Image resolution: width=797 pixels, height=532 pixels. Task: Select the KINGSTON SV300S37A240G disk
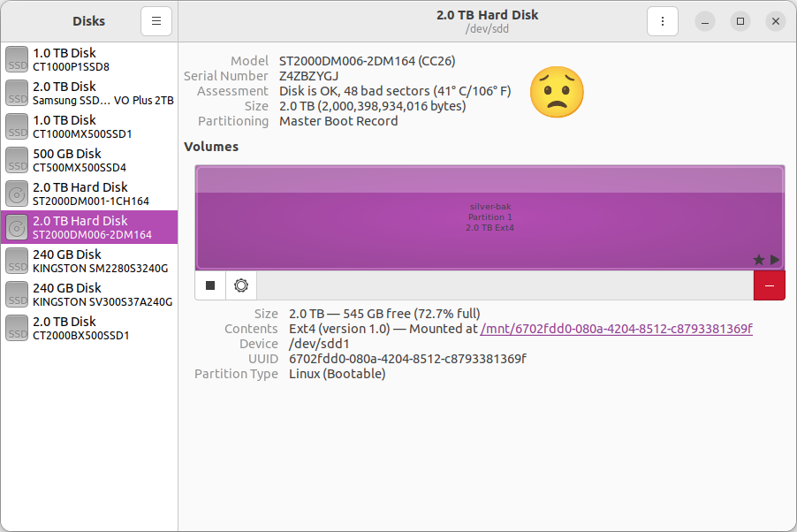coord(88,294)
